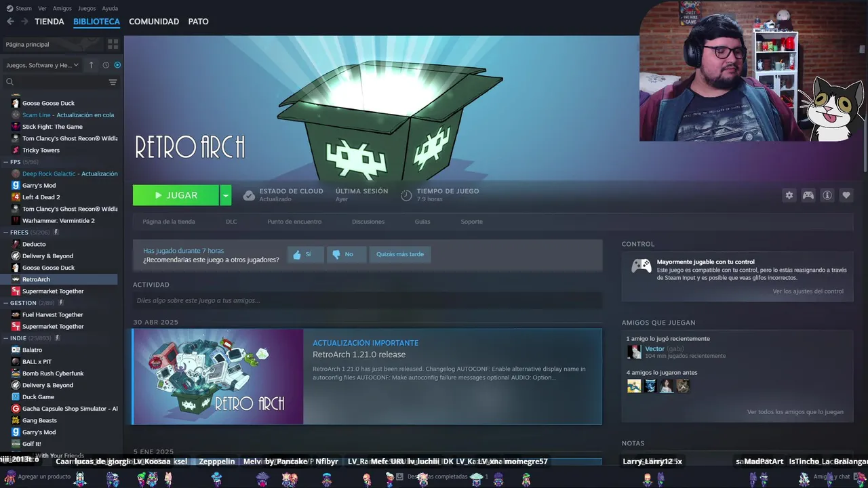Click Vector's friend avatar
This screenshot has height=488, width=868.
pyautogui.click(x=634, y=352)
